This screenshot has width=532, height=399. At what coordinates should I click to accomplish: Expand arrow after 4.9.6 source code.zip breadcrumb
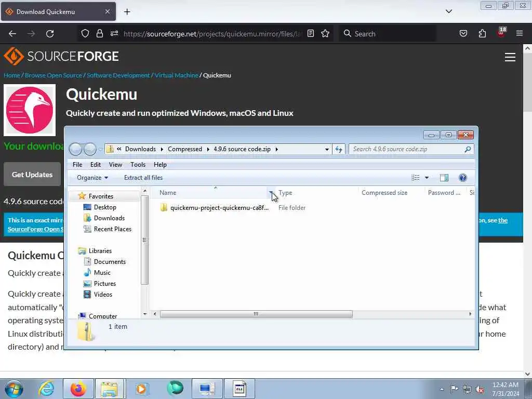277,149
